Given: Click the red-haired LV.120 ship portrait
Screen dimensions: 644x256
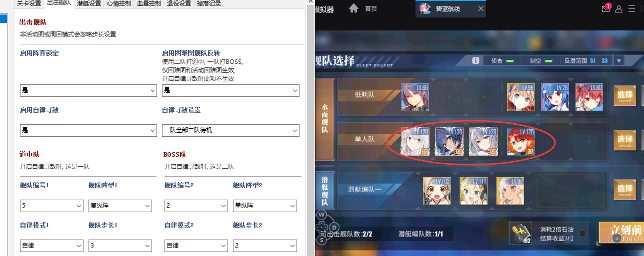Looking at the screenshot, I should pyautogui.click(x=520, y=142).
